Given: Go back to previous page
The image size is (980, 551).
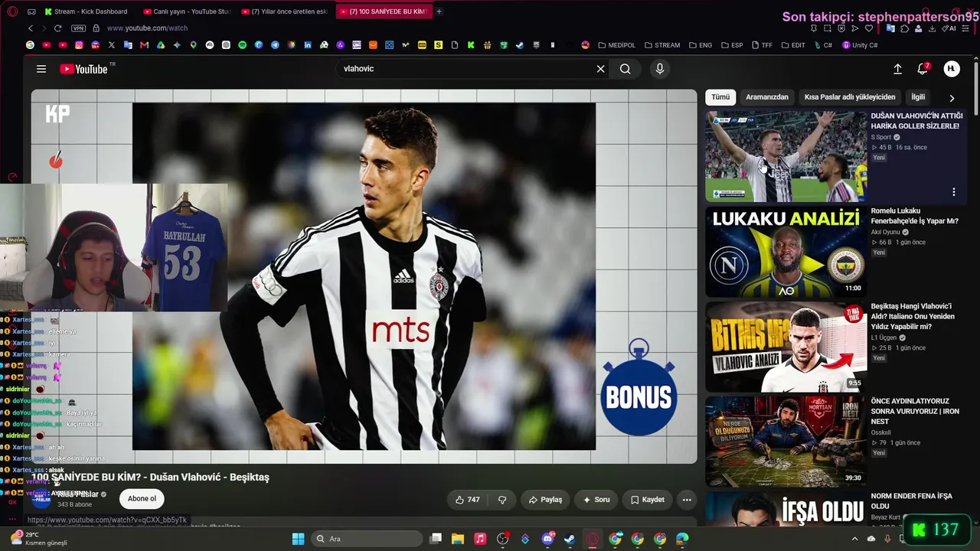Looking at the screenshot, I should pos(31,28).
